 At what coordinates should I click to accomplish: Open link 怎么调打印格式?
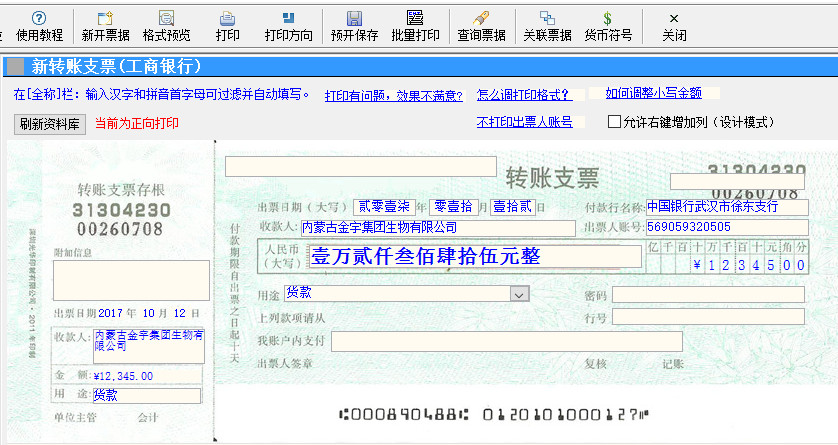coord(522,95)
